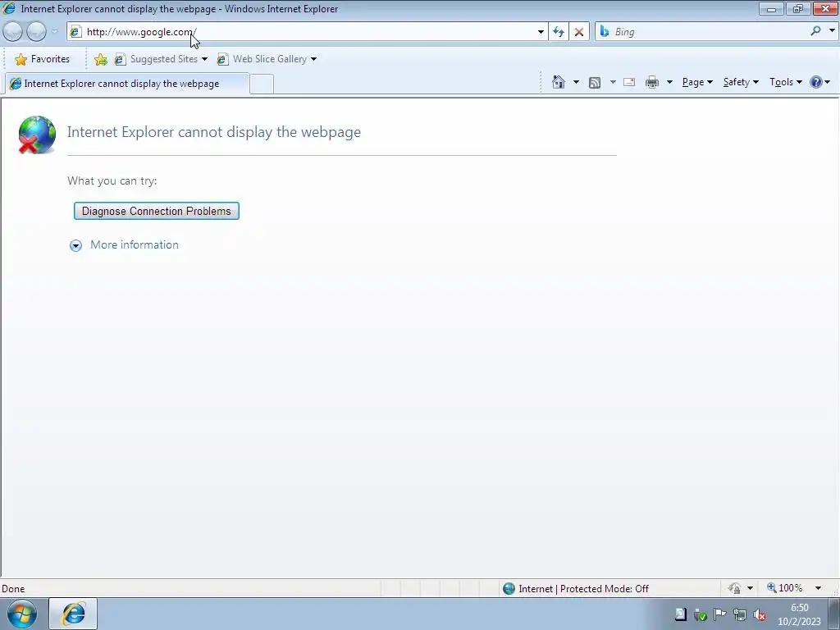The image size is (840, 630).
Task: Click the Add to Favorites Bar icon
Action: click(100, 59)
